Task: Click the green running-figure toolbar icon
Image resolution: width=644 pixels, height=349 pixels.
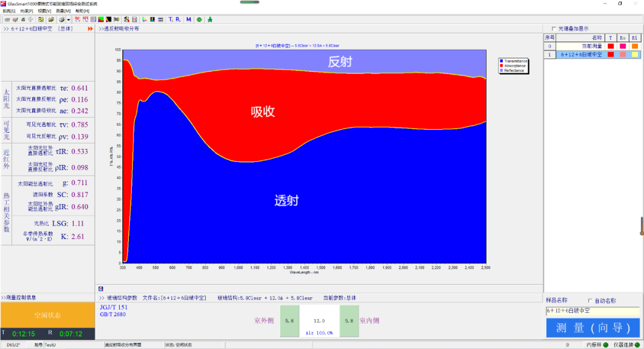Action: coord(210,19)
